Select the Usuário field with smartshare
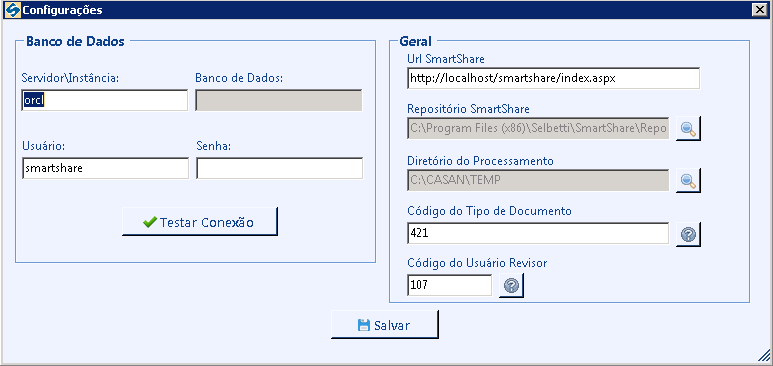The width and height of the screenshot is (773, 366). point(105,168)
